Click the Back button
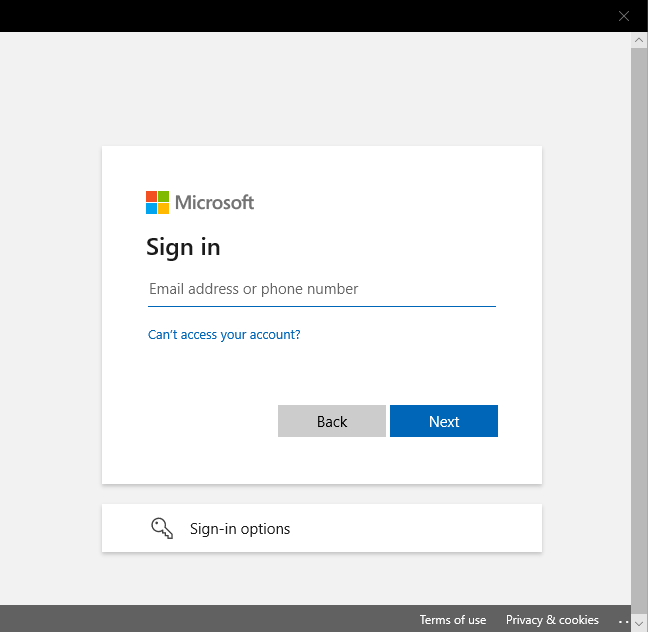Viewport: 648px width, 632px height. point(332,421)
